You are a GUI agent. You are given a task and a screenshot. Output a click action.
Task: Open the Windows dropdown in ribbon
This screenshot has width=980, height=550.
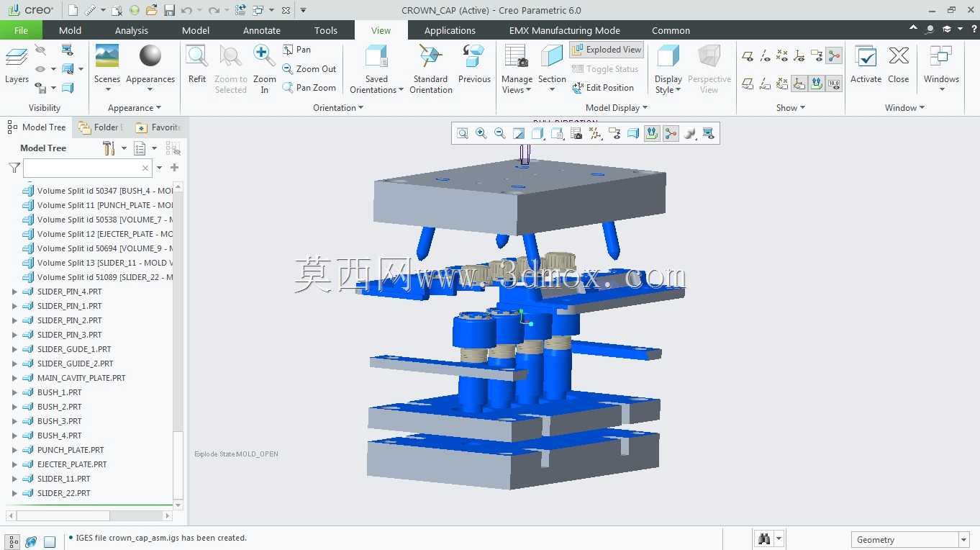pos(941,69)
